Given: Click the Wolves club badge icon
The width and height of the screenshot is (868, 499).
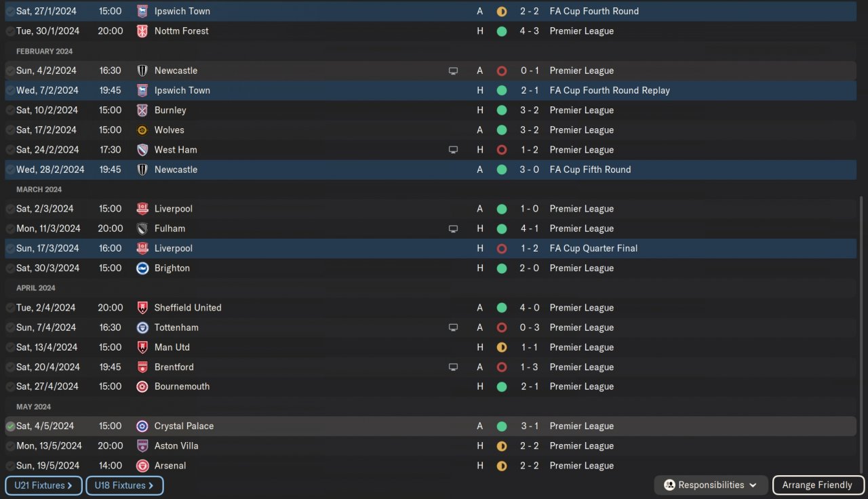Looking at the screenshot, I should 142,130.
